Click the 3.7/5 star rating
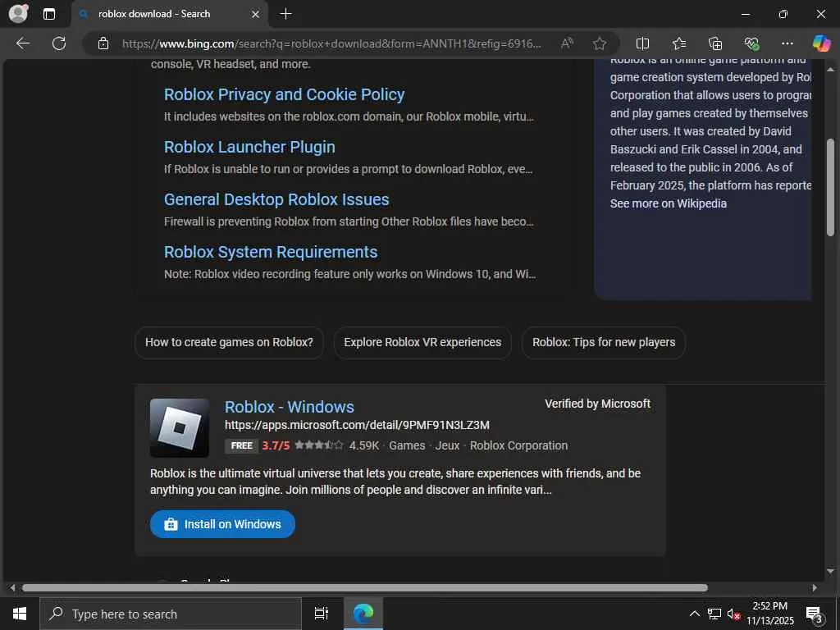Screen dimensions: 840x630 click(303, 445)
